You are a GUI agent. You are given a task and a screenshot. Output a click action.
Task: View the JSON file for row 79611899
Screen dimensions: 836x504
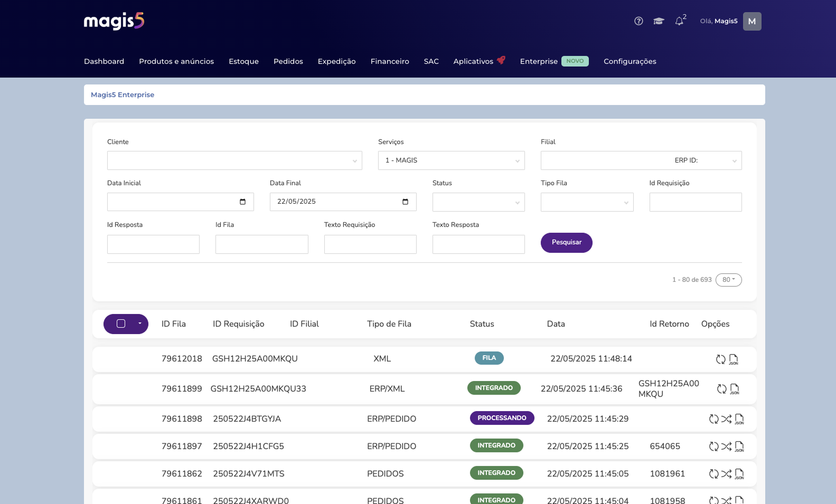point(735,389)
